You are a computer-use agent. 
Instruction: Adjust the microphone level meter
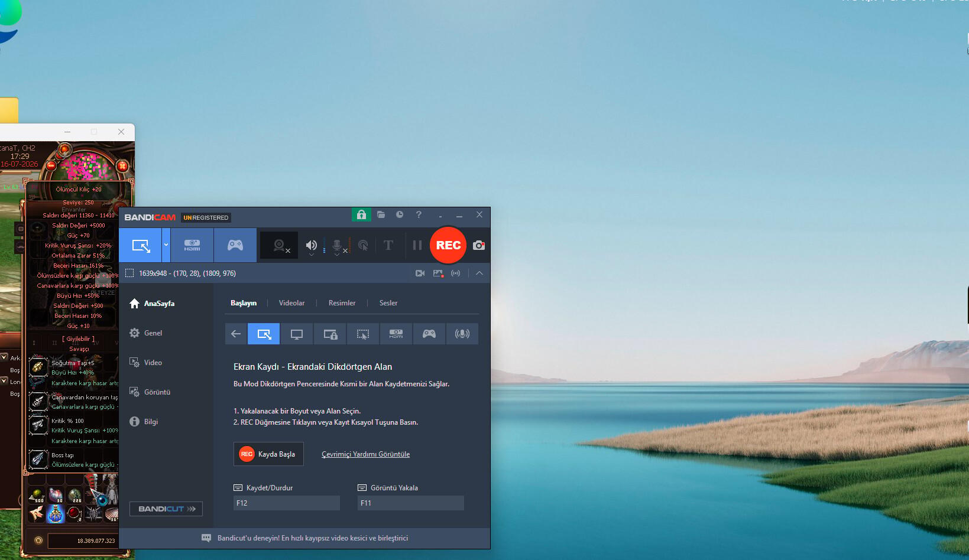pyautogui.click(x=350, y=245)
